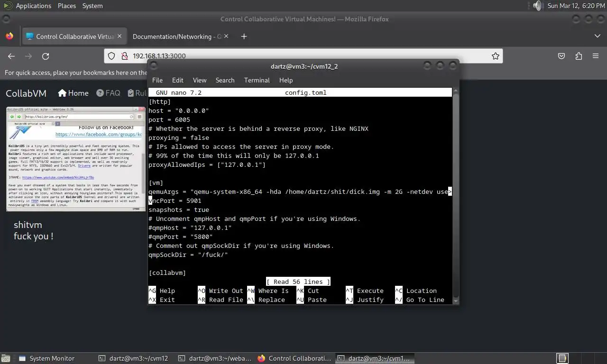Switch to System Monitor in taskbar
The width and height of the screenshot is (607, 364).
47,358
